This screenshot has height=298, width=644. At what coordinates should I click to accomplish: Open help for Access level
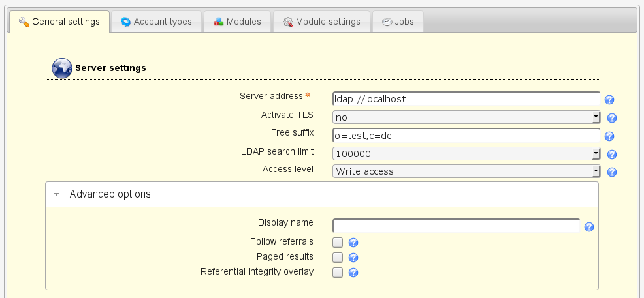(612, 172)
